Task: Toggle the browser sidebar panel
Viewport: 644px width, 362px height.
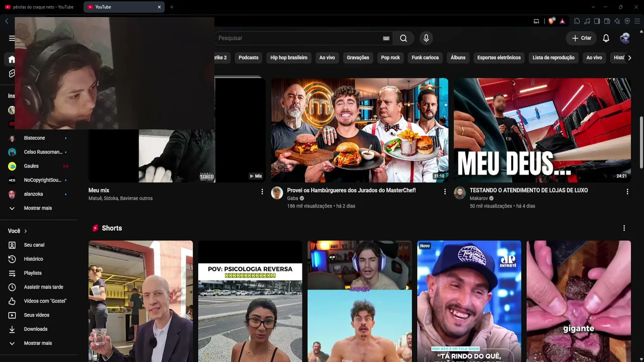Action: point(597,21)
